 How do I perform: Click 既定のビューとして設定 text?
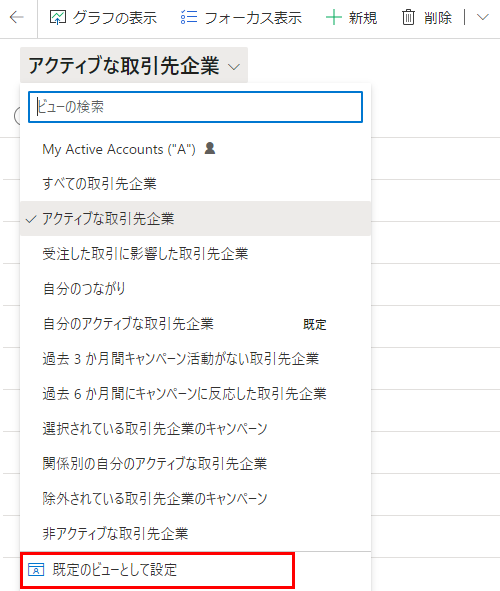[115, 570]
